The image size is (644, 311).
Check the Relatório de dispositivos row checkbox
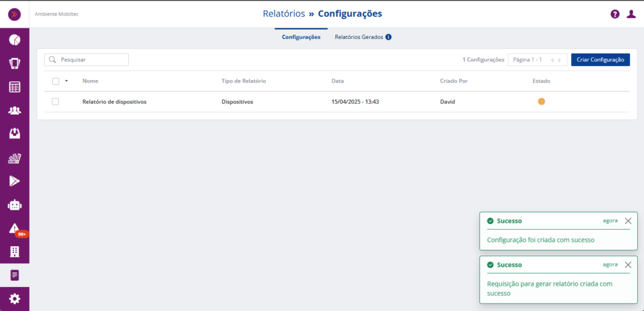tap(55, 101)
